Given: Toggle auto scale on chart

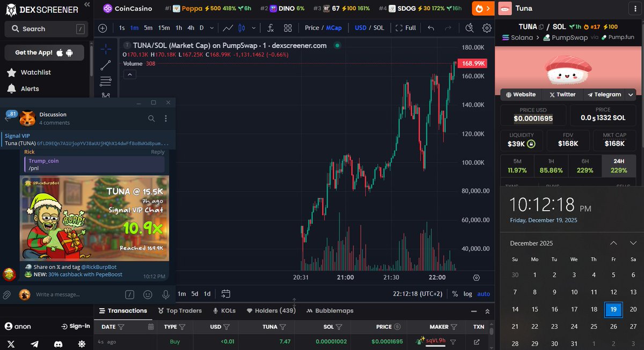Looking at the screenshot, I should [x=484, y=294].
